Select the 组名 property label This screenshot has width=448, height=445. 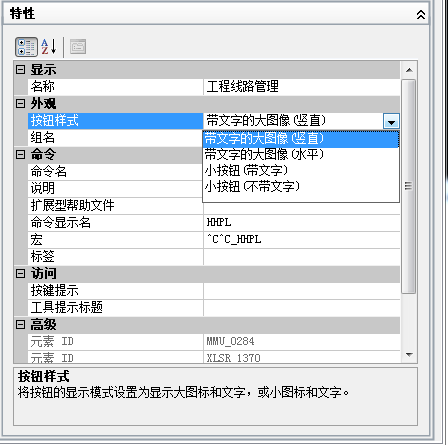coord(115,138)
